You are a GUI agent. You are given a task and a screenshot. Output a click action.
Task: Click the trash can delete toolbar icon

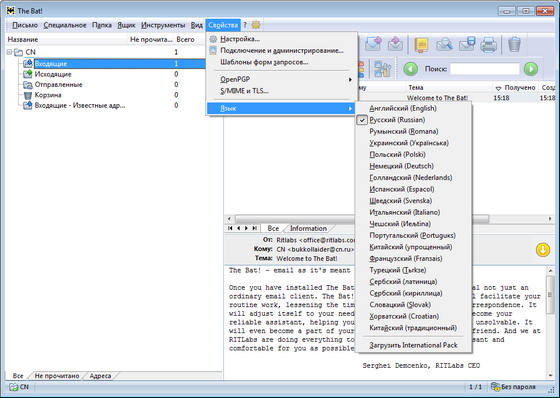pos(514,44)
